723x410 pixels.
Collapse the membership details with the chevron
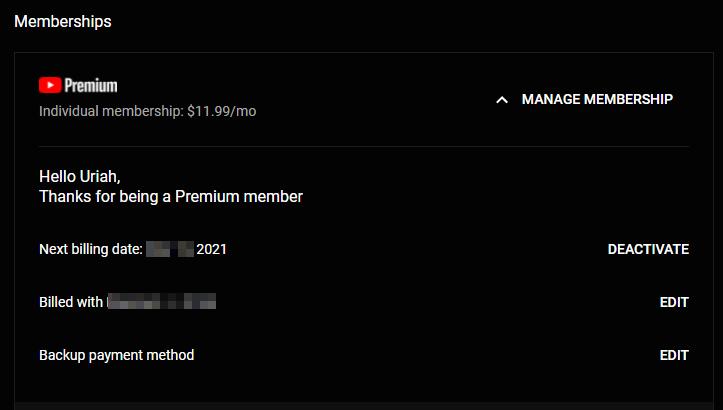point(502,100)
